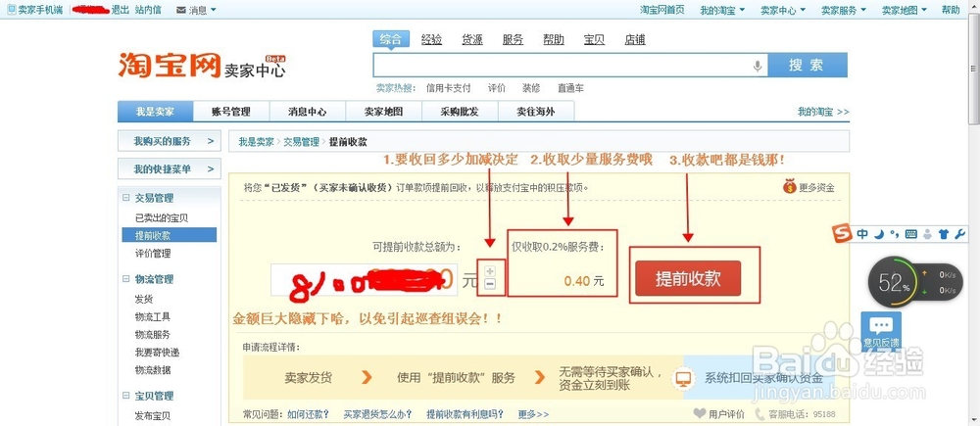Select the 店铺 search tab
Image resolution: width=980 pixels, height=426 pixels.
pos(634,39)
